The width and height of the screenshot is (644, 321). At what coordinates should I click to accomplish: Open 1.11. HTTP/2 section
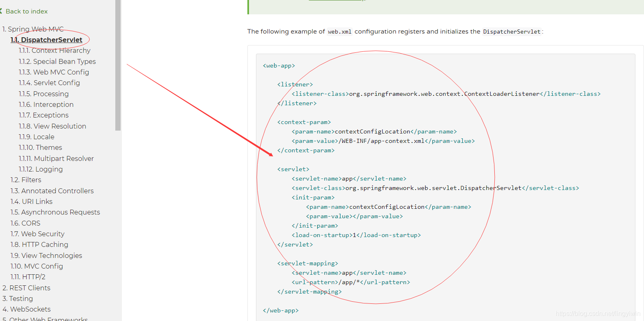tap(28, 277)
